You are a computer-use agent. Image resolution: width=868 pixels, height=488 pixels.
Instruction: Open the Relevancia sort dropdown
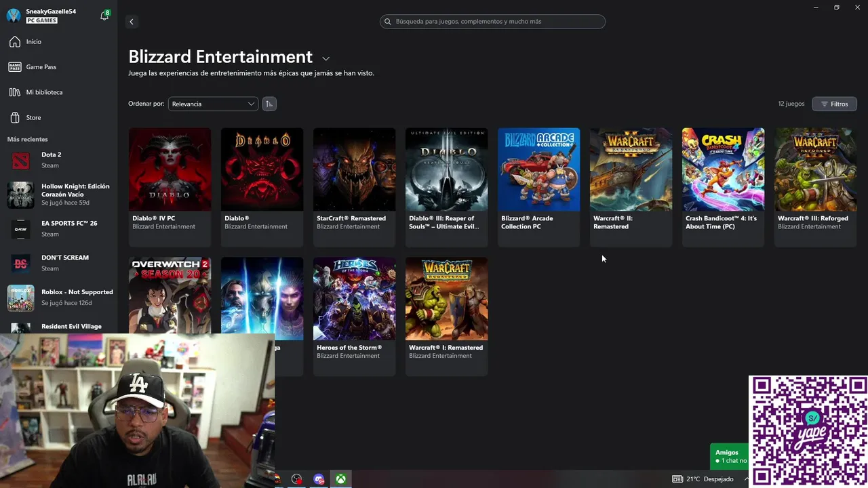(x=213, y=104)
